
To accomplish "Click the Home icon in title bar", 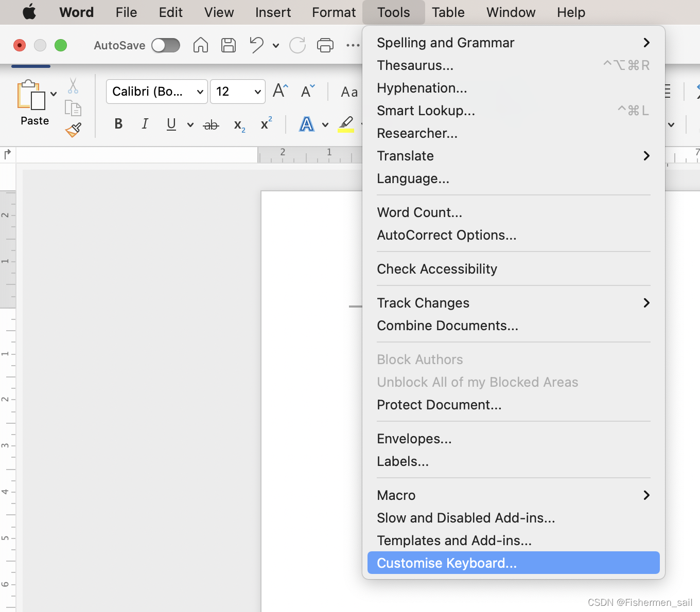I will point(201,45).
